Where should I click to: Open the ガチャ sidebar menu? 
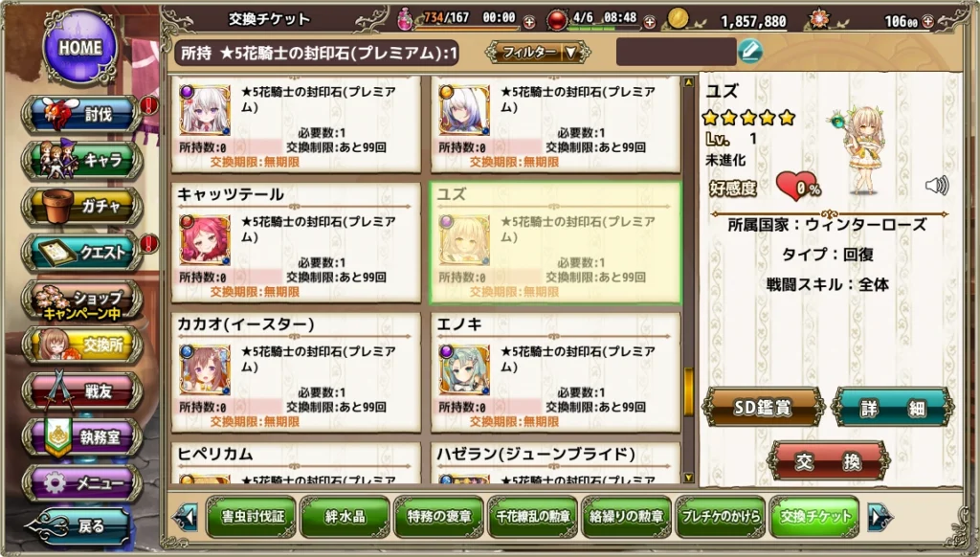point(83,207)
